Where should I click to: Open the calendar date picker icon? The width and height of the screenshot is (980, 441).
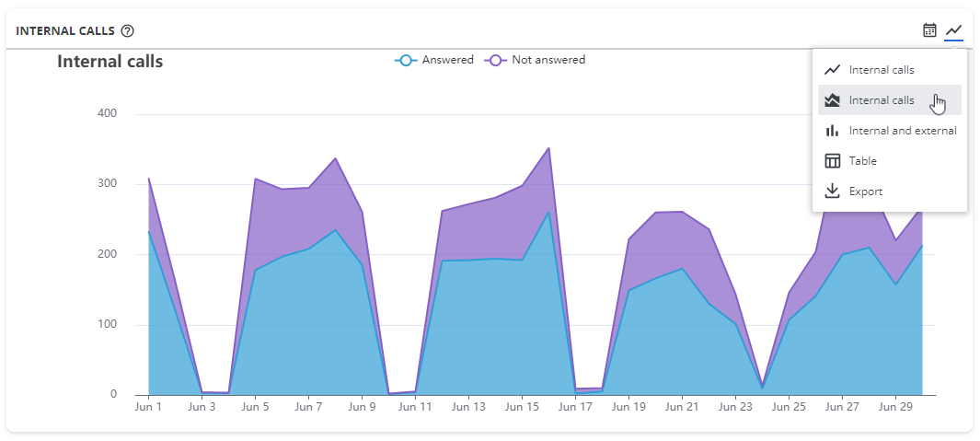(x=929, y=30)
